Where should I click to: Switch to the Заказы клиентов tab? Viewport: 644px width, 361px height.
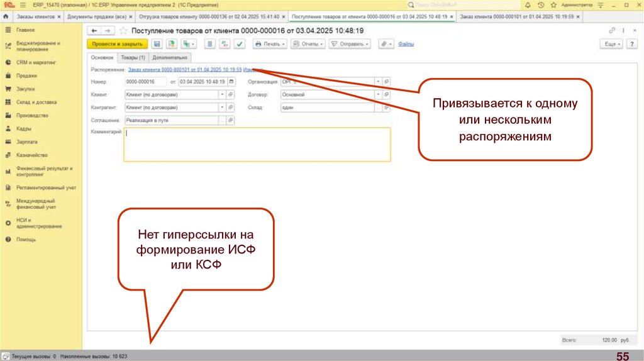tap(35, 17)
